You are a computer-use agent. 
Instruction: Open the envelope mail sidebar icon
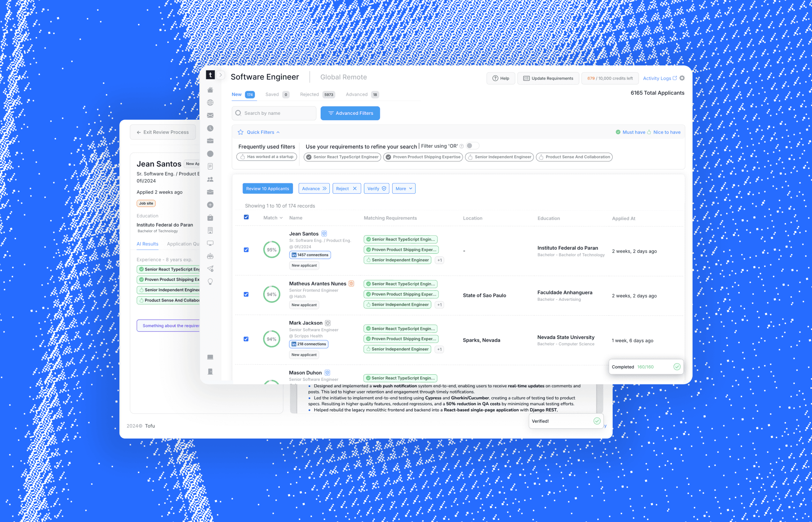(x=210, y=115)
